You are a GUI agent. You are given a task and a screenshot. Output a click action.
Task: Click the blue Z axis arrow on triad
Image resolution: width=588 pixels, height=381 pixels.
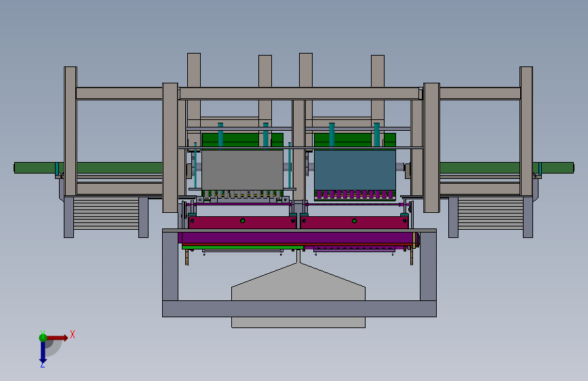point(43,353)
